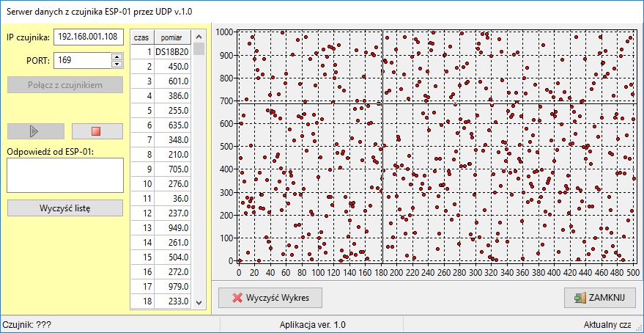Select the 450.0 measurement cell
This screenshot has height=333, width=644.
(172, 67)
